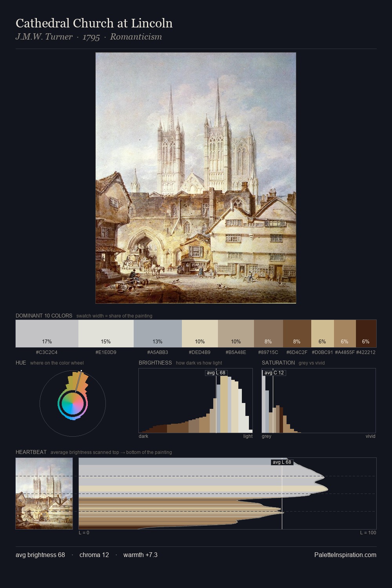Click the caption 'where on the color wheel'
The image size is (392, 588).
tap(57, 363)
